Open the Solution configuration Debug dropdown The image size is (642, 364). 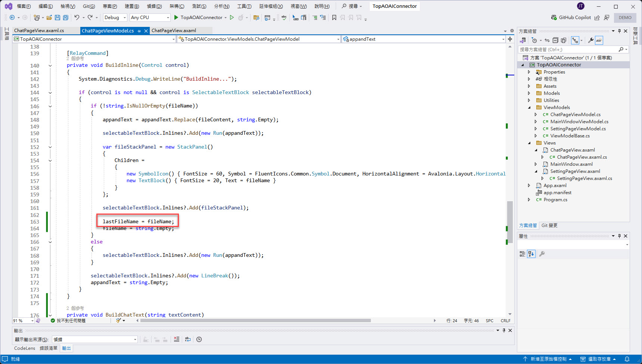pyautogui.click(x=115, y=18)
